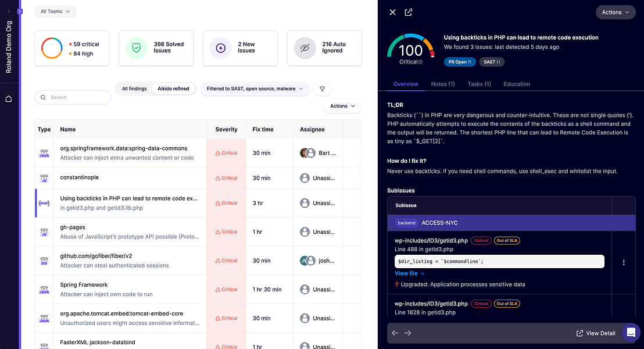Switch to the Overview tab
This screenshot has height=349, width=644.
pyautogui.click(x=406, y=84)
